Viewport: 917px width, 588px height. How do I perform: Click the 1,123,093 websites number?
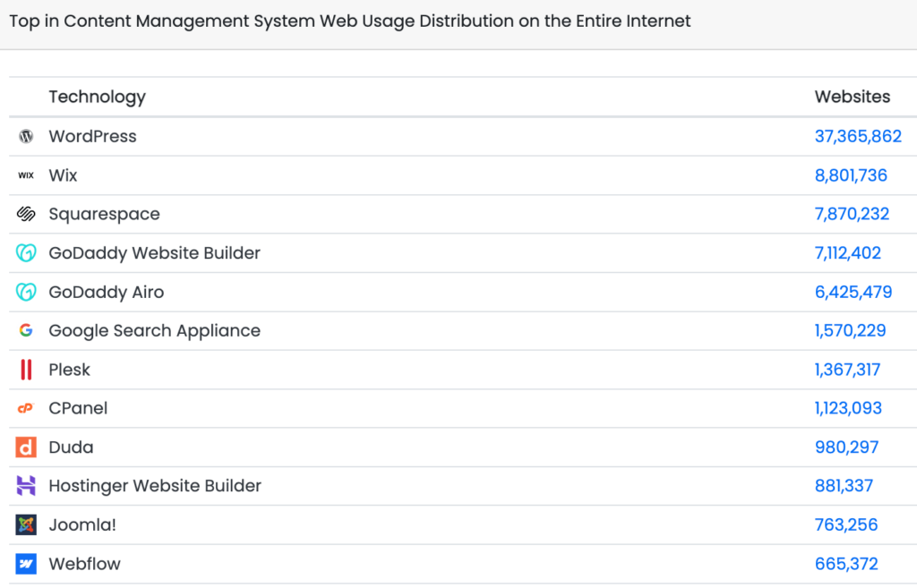pyautogui.click(x=849, y=408)
